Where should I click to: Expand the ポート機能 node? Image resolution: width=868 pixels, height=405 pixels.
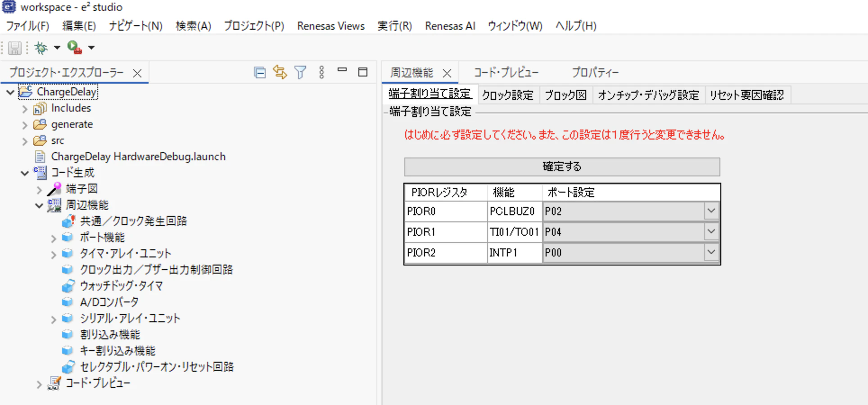pyautogui.click(x=54, y=238)
